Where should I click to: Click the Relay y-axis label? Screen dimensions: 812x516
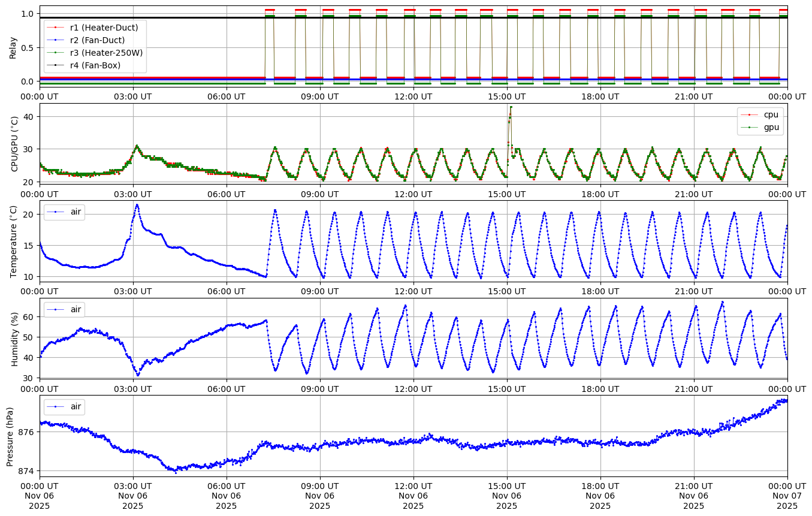coord(13,47)
